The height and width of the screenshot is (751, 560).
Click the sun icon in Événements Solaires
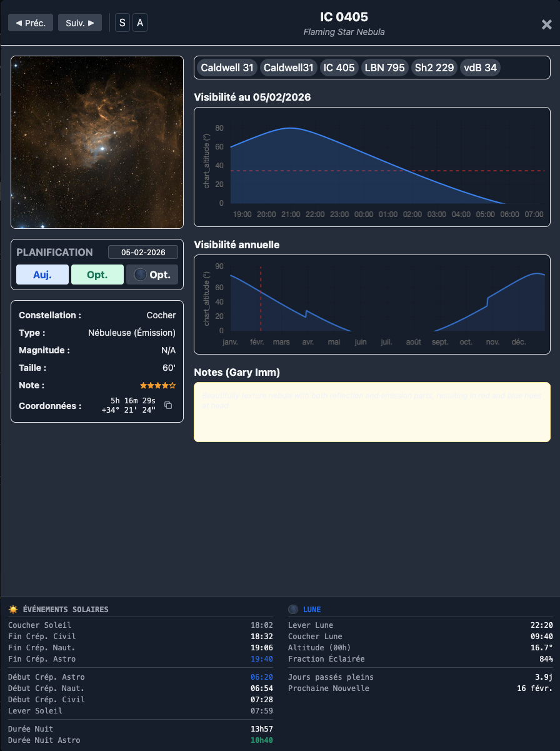[x=13, y=609]
